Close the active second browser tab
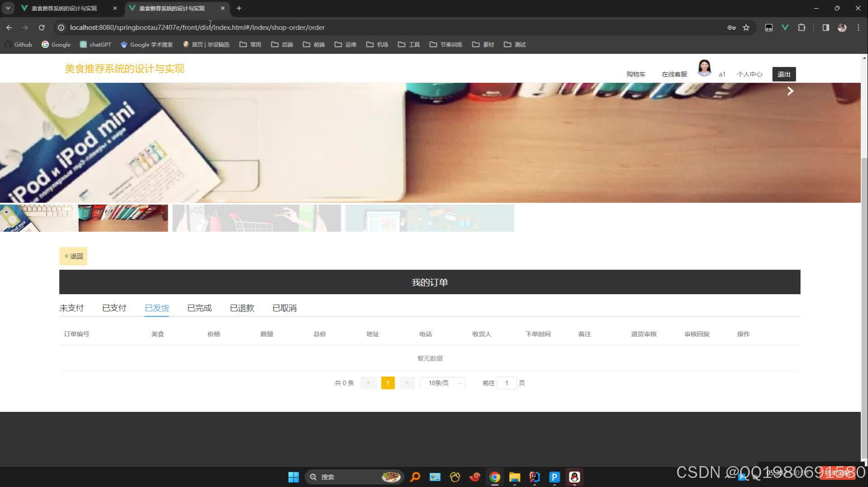 (223, 8)
